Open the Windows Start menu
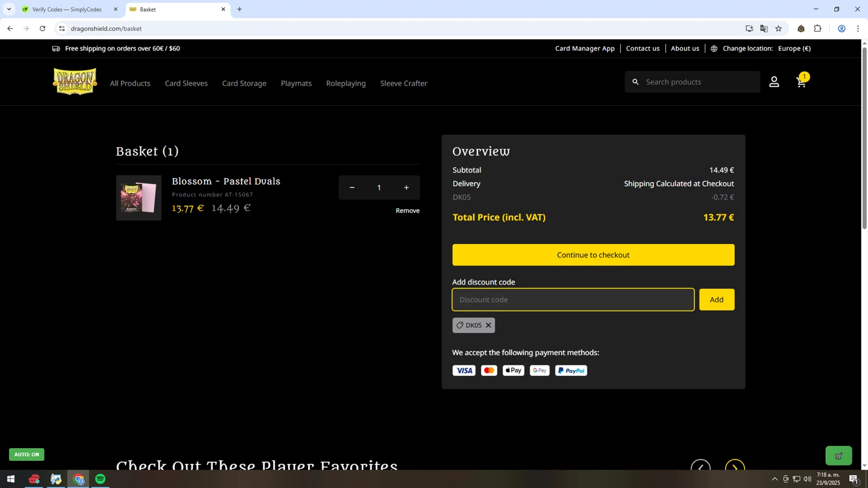 [x=10, y=479]
